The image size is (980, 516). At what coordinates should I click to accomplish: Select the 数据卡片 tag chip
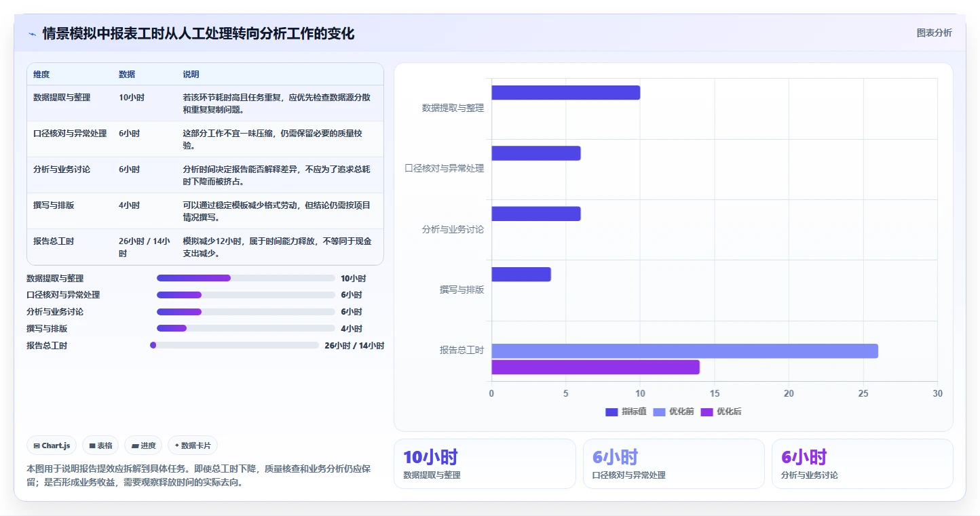(x=193, y=445)
